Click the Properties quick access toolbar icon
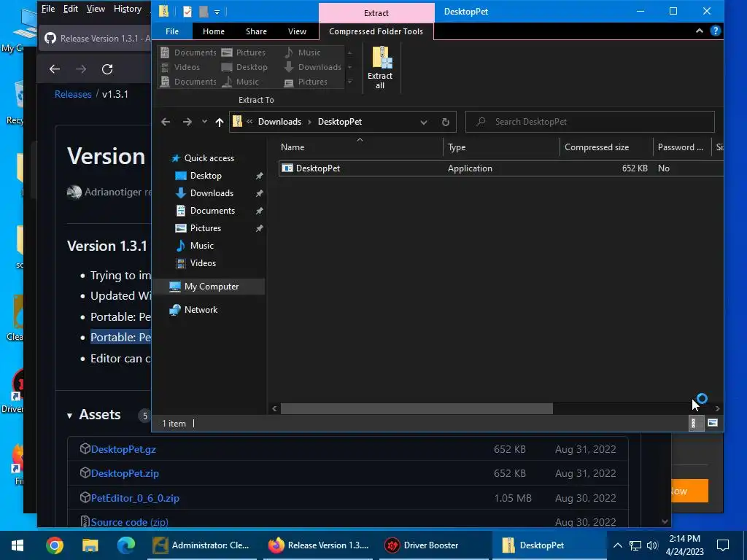 (187, 12)
